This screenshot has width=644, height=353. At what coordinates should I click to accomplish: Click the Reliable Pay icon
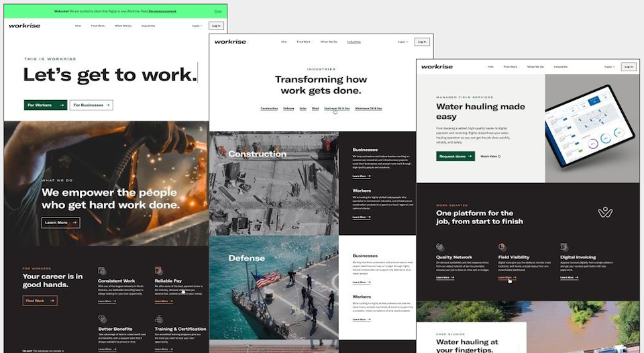[x=158, y=270]
